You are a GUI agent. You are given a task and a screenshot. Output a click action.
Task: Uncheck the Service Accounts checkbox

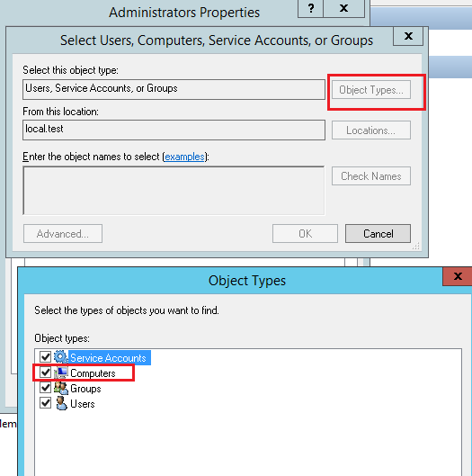(46, 356)
